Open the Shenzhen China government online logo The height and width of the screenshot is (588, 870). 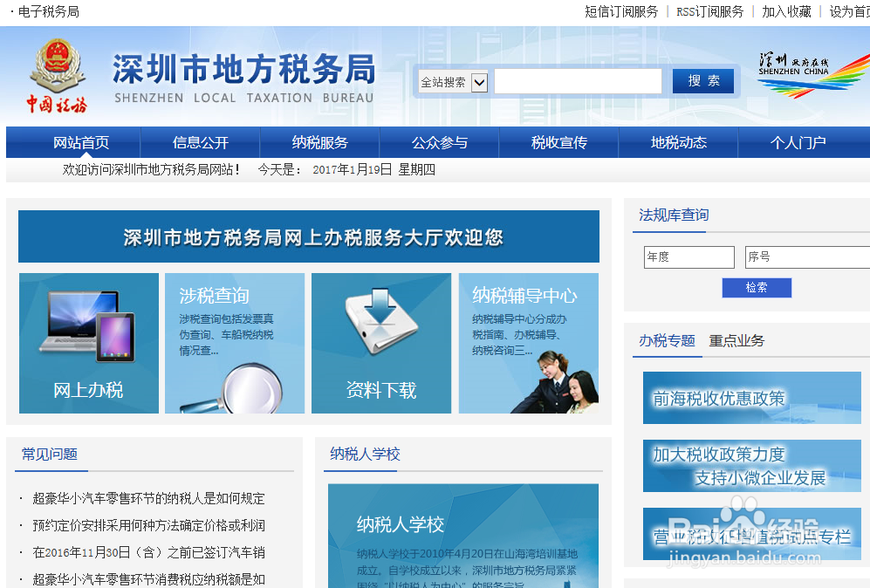point(813,75)
